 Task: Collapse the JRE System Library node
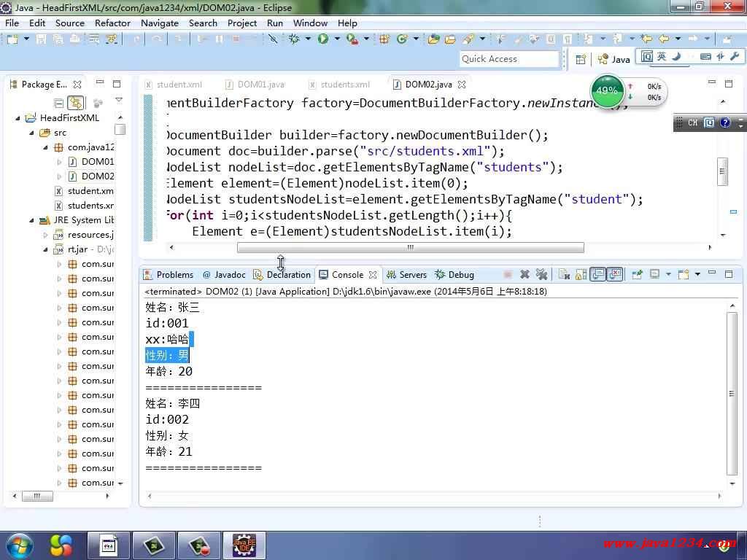[31, 220]
